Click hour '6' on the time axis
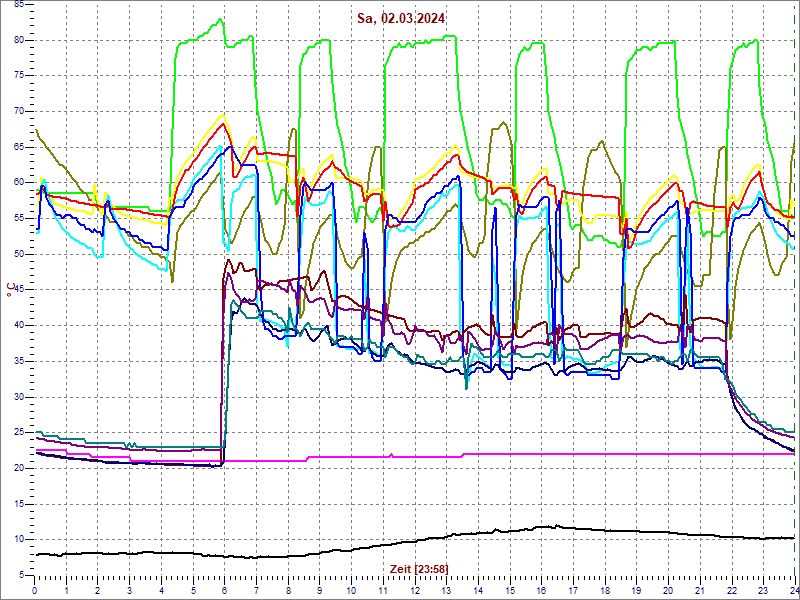 (225, 590)
